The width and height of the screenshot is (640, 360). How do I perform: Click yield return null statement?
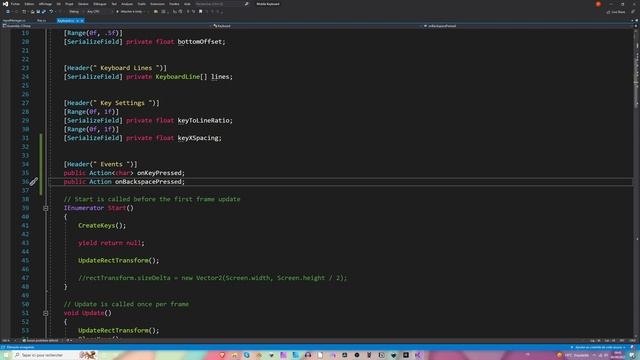111,243
